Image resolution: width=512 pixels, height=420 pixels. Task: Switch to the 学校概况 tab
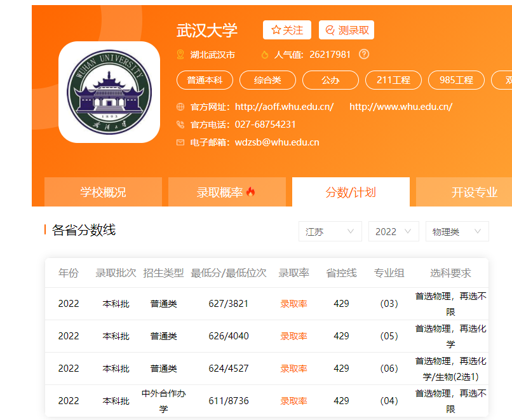(x=103, y=192)
